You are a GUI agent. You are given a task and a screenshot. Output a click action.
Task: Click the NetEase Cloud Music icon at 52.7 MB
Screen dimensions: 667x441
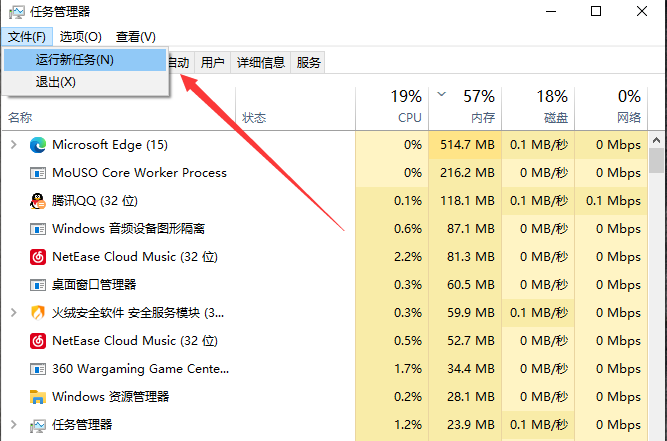[x=38, y=341]
